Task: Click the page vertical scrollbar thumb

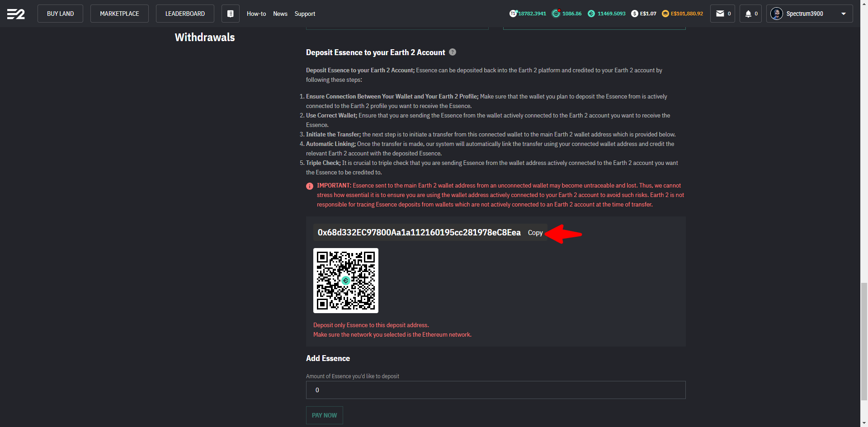Action: click(x=864, y=341)
